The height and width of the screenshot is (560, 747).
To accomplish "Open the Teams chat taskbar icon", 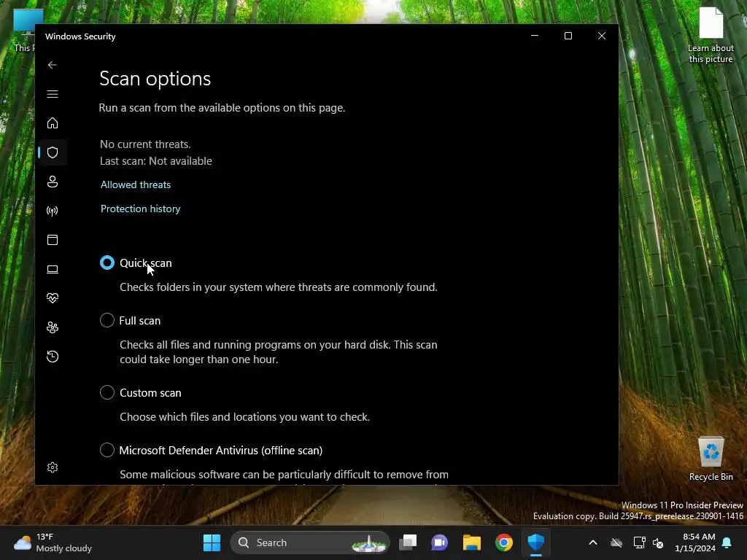I will coord(439,542).
